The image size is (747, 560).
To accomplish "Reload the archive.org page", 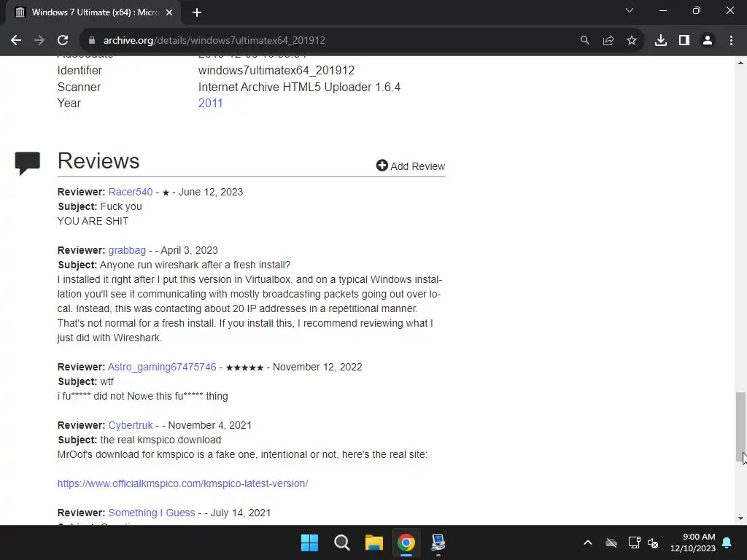I will point(63,41).
